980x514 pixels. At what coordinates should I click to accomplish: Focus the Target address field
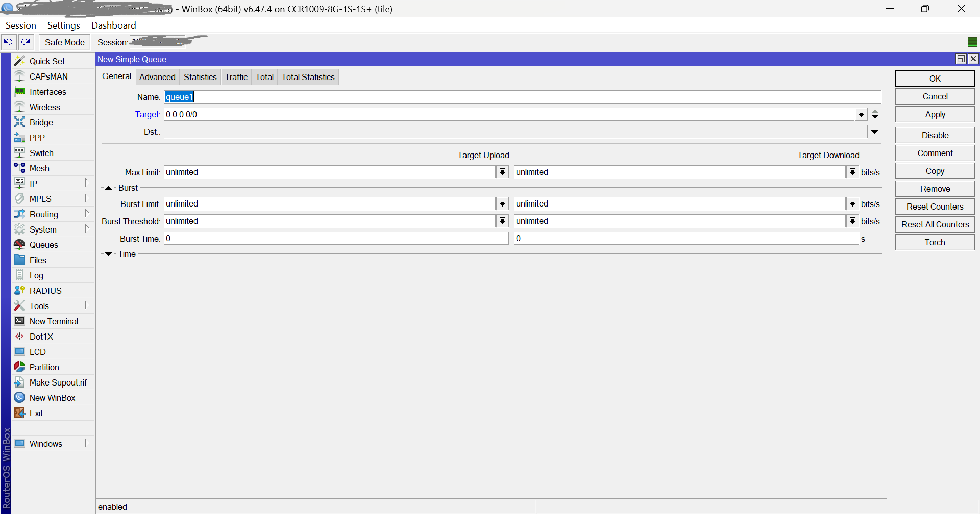pyautogui.click(x=509, y=114)
